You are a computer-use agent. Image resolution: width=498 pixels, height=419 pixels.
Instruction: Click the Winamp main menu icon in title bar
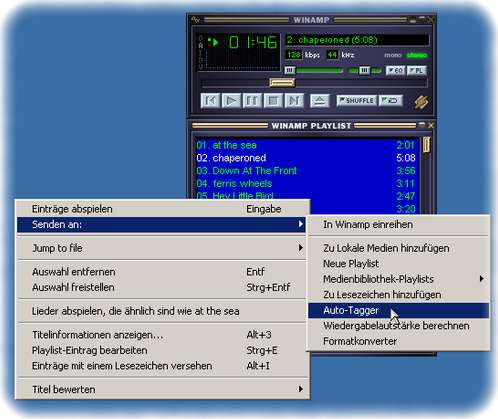click(196, 20)
